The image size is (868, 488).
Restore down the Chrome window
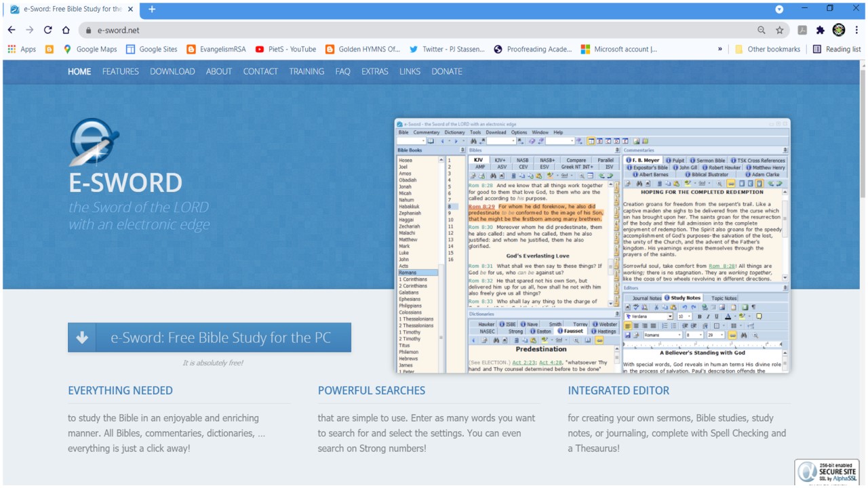829,8
